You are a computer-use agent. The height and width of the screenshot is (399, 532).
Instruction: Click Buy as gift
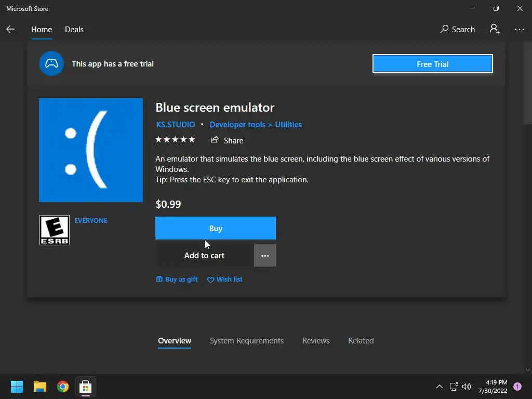click(x=177, y=279)
